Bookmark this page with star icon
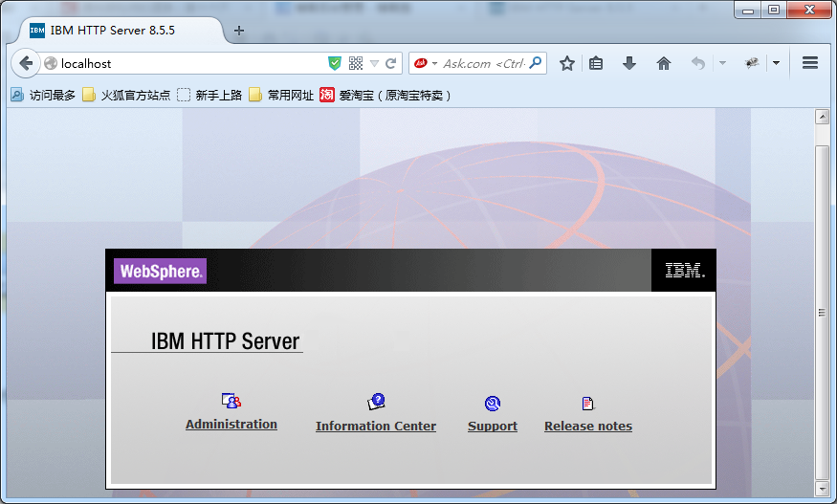Screen dimensions: 837x504 567,63
